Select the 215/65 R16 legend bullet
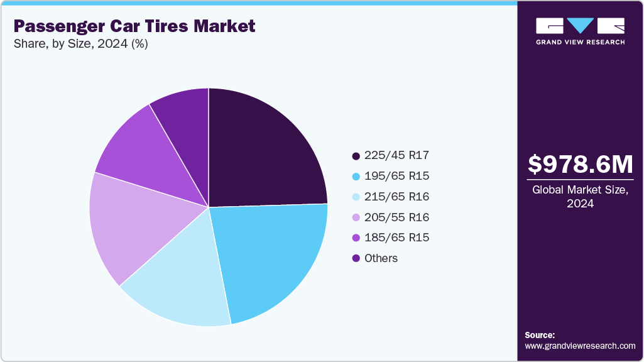The image size is (644, 362). coord(356,197)
